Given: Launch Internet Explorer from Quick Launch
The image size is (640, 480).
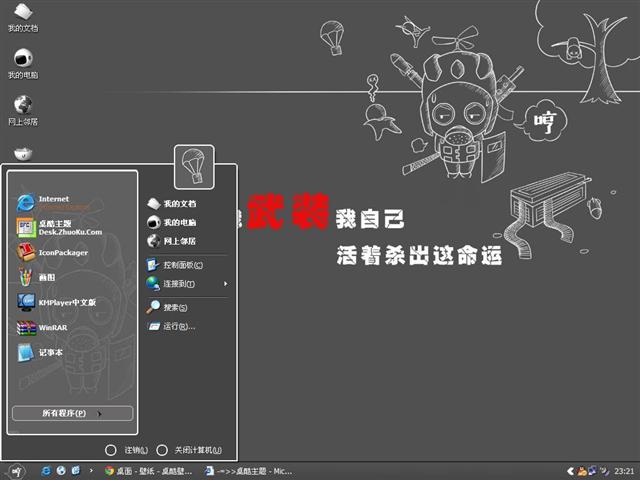Looking at the screenshot, I should point(46,471).
